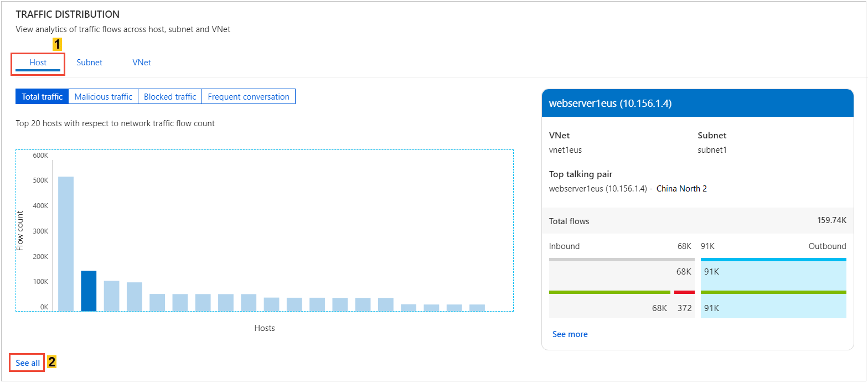This screenshot has width=868, height=383.
Task: Select the VNet tab
Action: 142,63
